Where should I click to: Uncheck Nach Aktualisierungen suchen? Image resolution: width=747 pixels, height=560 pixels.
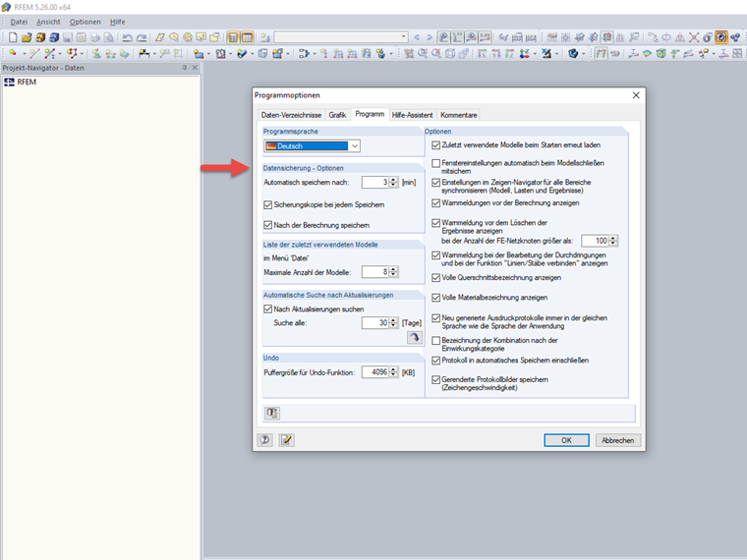[267, 309]
